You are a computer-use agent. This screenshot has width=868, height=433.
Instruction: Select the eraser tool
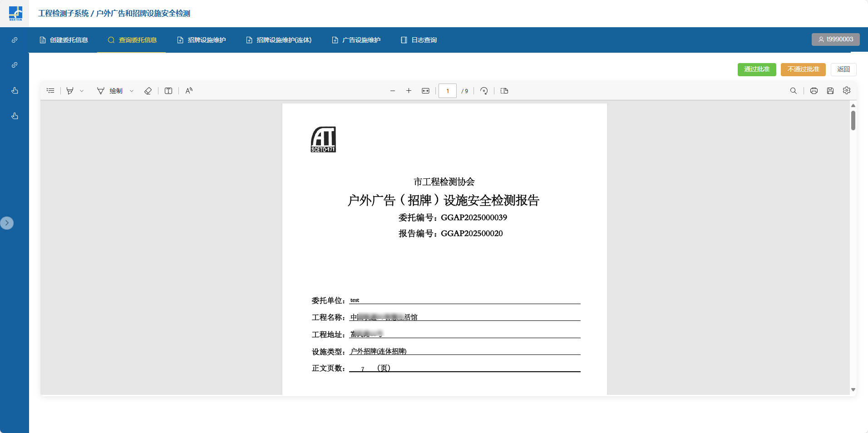click(x=148, y=91)
